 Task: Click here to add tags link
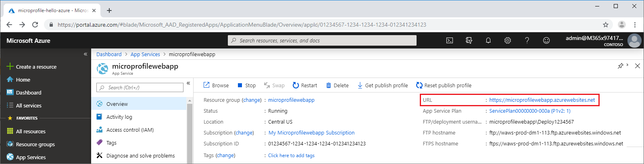pos(291,156)
